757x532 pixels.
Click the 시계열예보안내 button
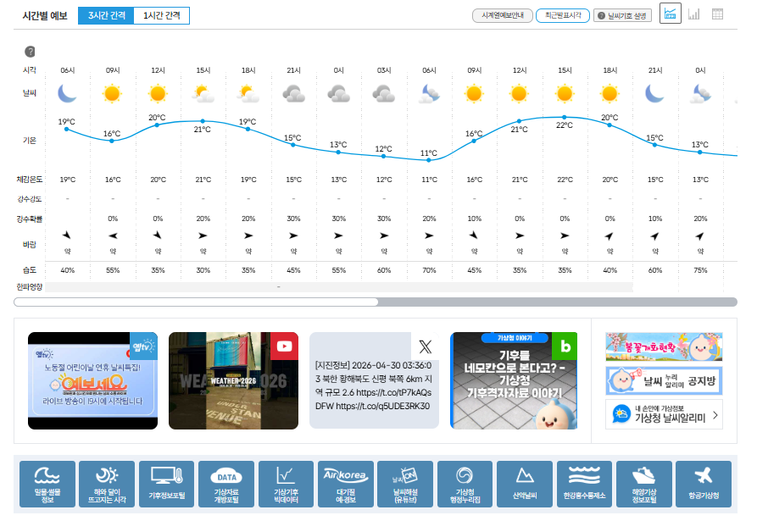(503, 15)
